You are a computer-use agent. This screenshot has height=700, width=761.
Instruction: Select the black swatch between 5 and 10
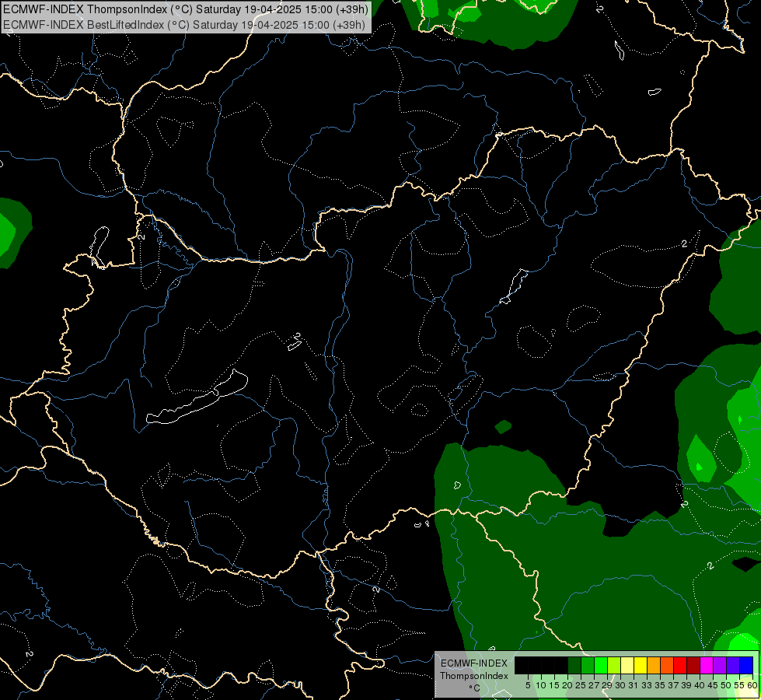(x=535, y=666)
